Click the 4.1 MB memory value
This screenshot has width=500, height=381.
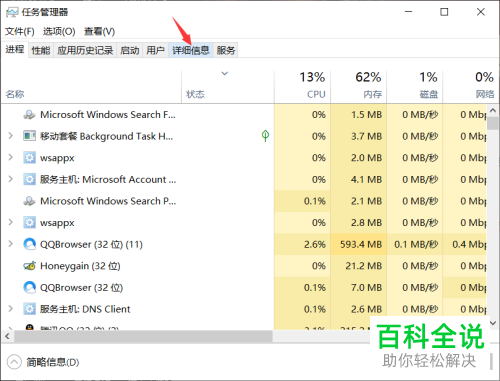pyautogui.click(x=366, y=179)
